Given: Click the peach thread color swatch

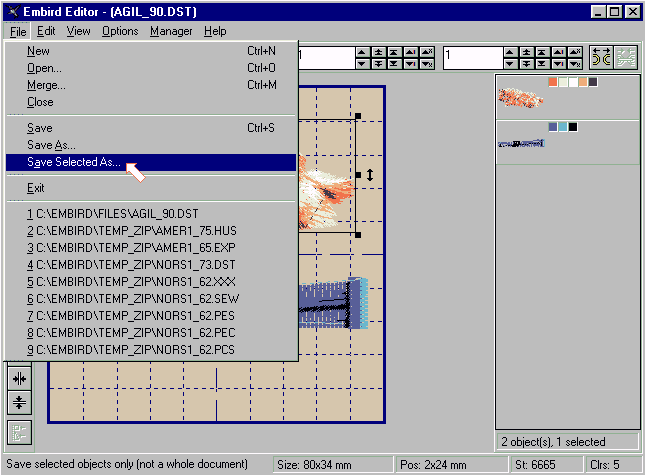Looking at the screenshot, I should click(x=583, y=82).
